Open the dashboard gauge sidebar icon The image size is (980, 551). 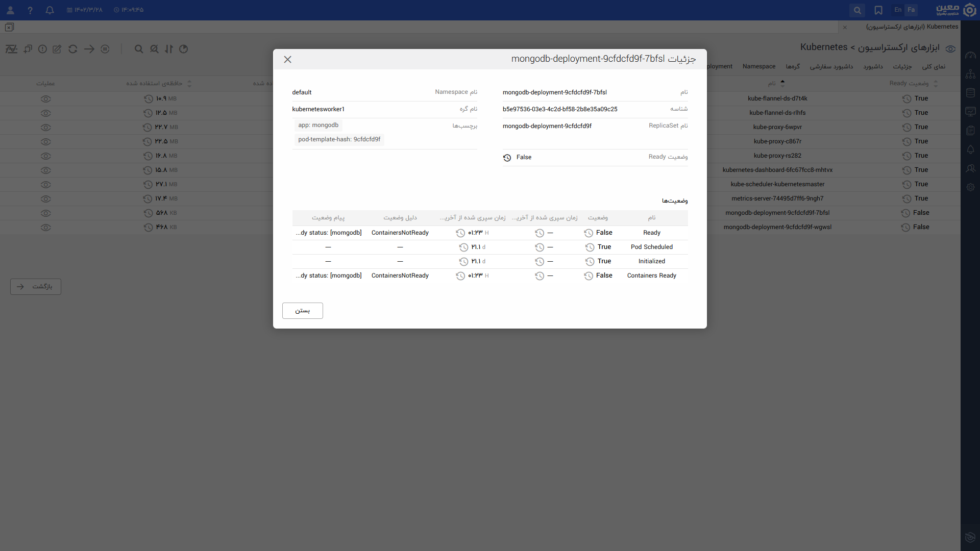[970, 55]
